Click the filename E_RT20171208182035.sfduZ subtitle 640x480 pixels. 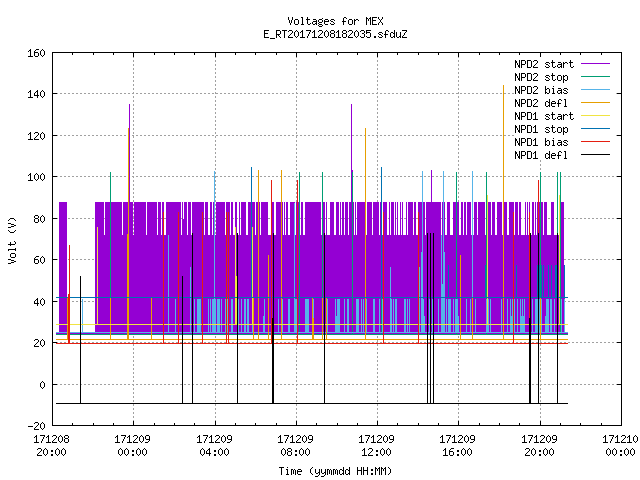point(335,34)
